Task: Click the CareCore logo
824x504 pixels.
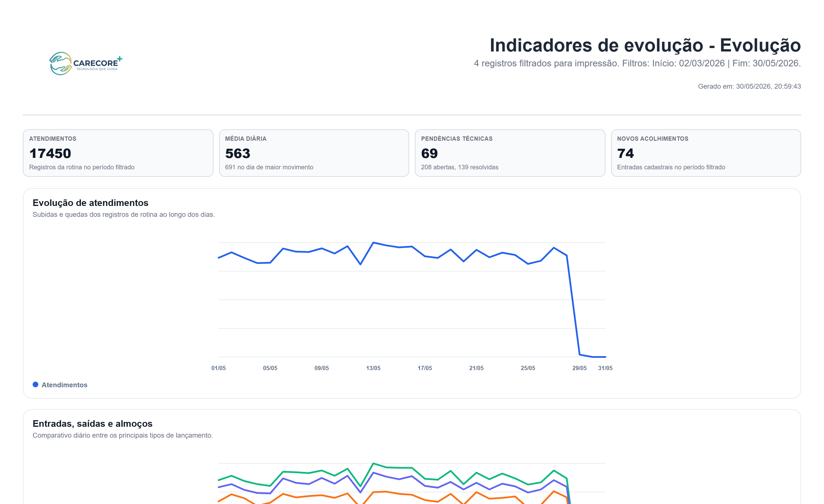Action: point(86,63)
